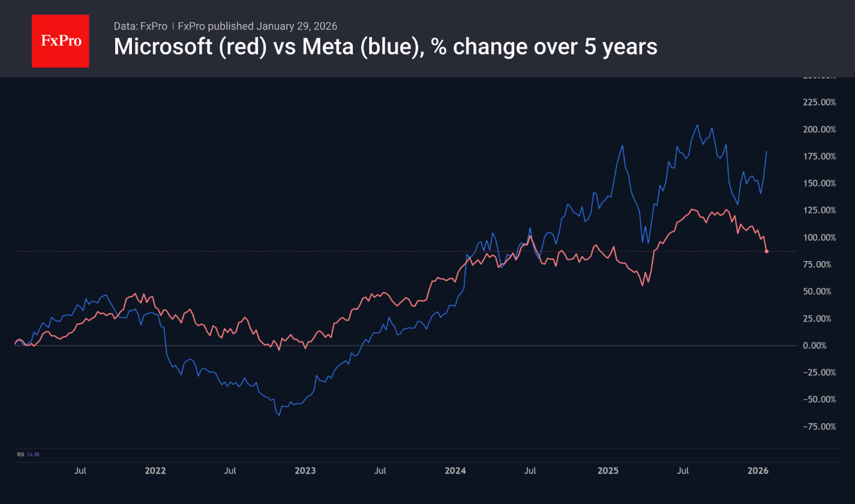855x504 pixels.
Task: Select the 2022 label on the time axis
Action: pos(155,471)
